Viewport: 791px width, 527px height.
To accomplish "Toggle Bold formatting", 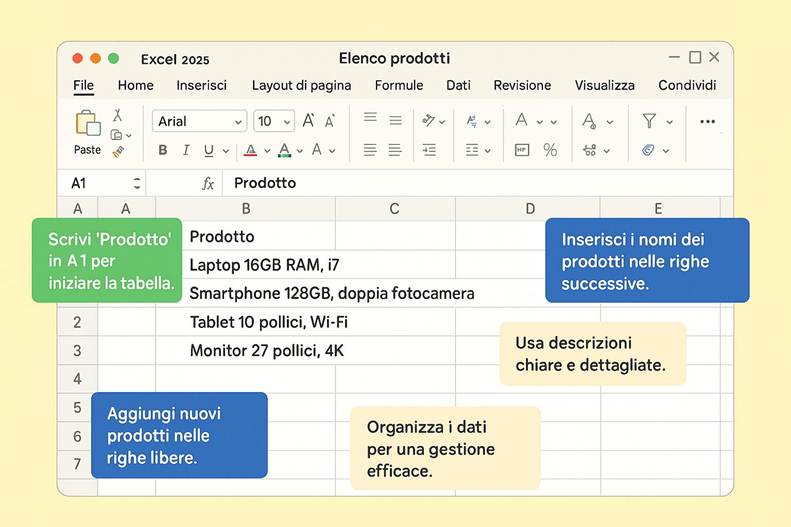I will click(162, 151).
